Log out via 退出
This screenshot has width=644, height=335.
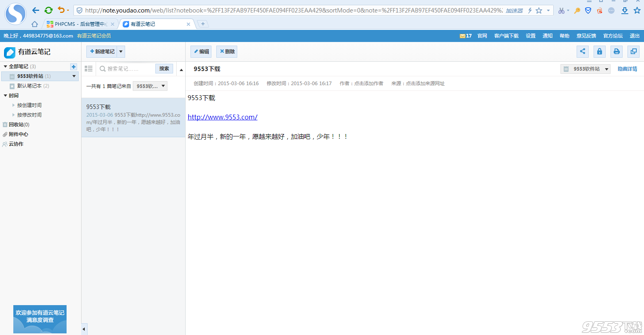(x=635, y=36)
